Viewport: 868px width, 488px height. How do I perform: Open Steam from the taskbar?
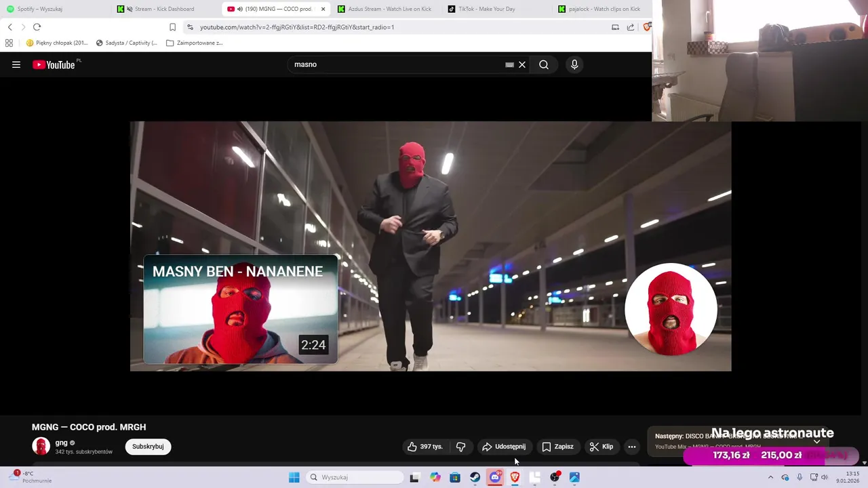pos(475,477)
